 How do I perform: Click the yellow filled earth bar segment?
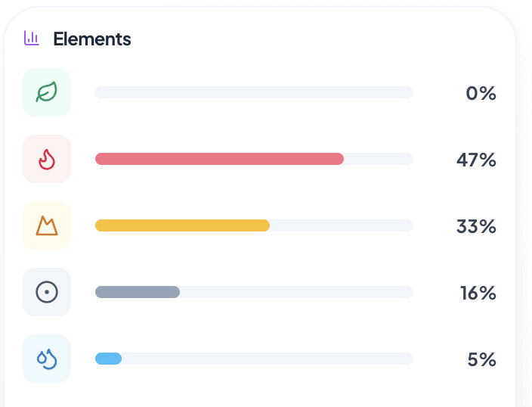pos(183,225)
